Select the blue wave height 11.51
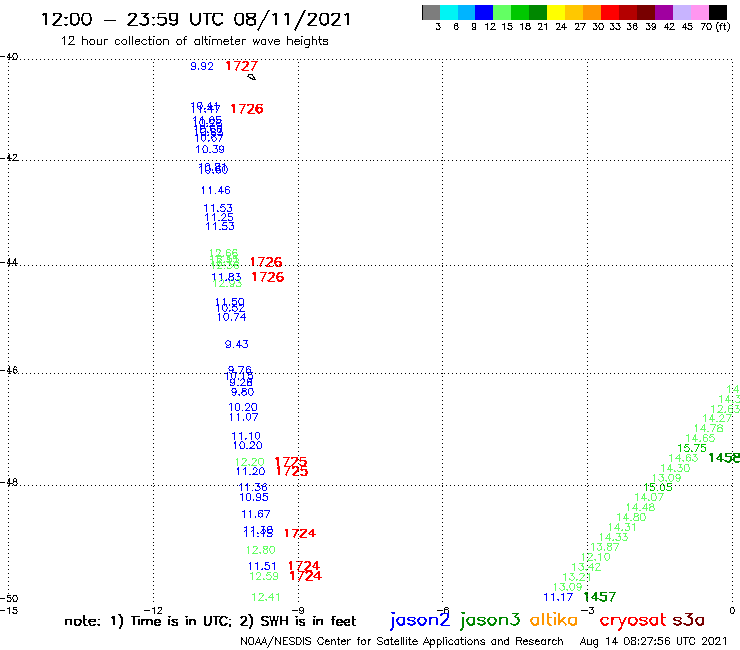The image size is (740, 650). tap(262, 566)
